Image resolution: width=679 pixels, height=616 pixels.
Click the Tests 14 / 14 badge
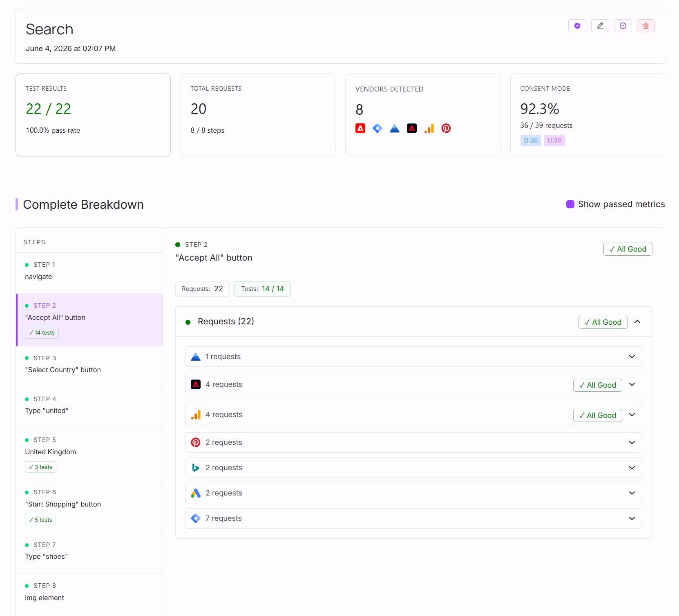(x=262, y=289)
